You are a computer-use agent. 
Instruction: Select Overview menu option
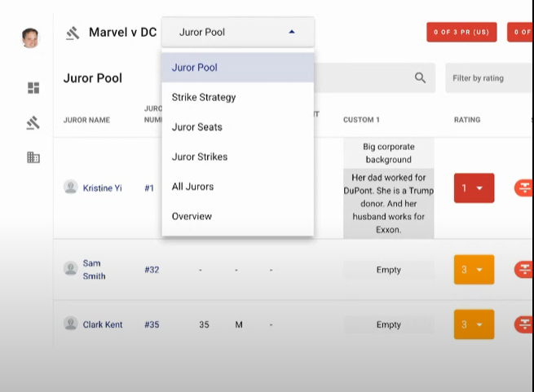tap(238, 216)
